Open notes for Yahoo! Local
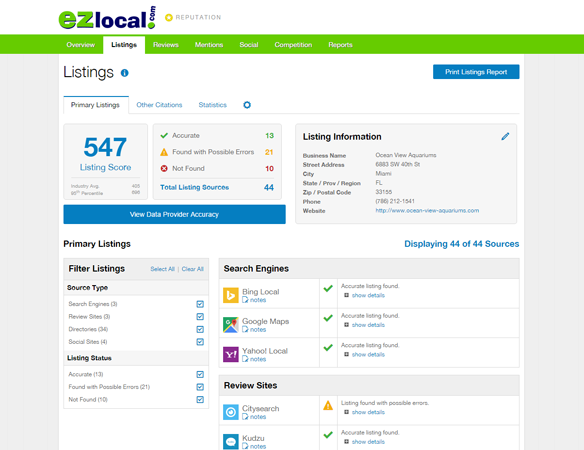The width and height of the screenshot is (584, 450). (254, 359)
